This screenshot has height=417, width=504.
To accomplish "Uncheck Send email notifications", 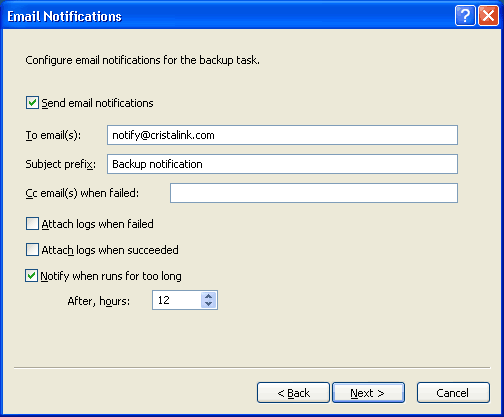I will tap(32, 103).
